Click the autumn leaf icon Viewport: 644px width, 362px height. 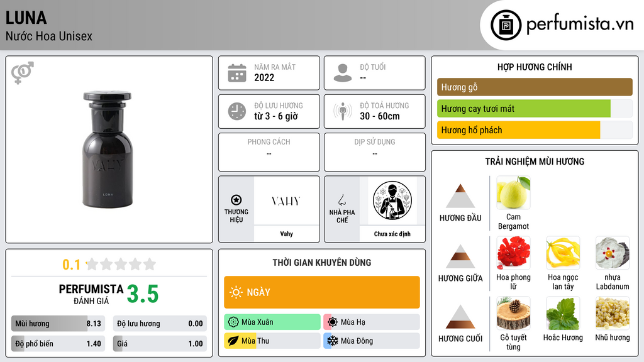coord(233,341)
